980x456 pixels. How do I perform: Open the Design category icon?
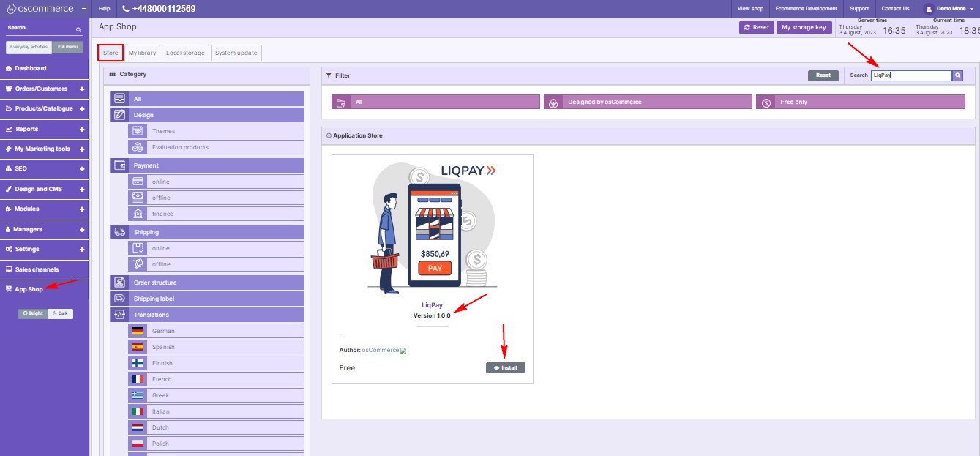(x=119, y=115)
